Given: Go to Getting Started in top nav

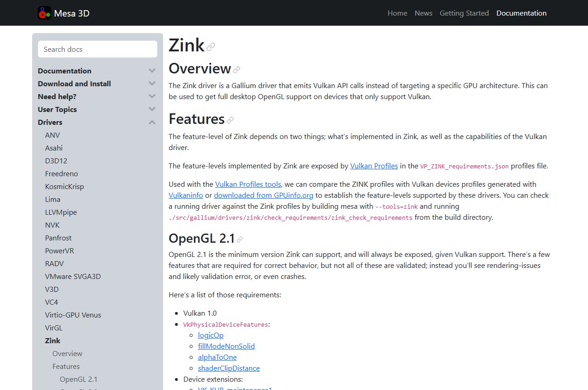Looking at the screenshot, I should (464, 13).
